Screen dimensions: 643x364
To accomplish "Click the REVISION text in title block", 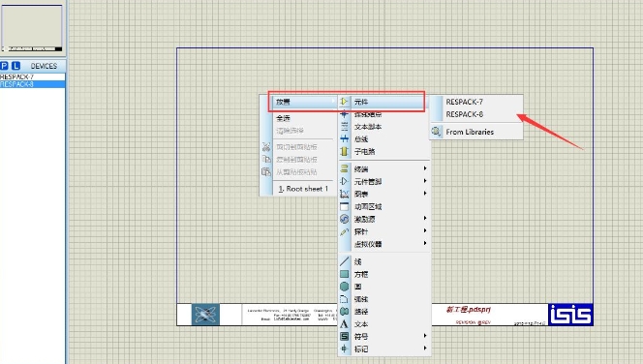I will 474,322.
